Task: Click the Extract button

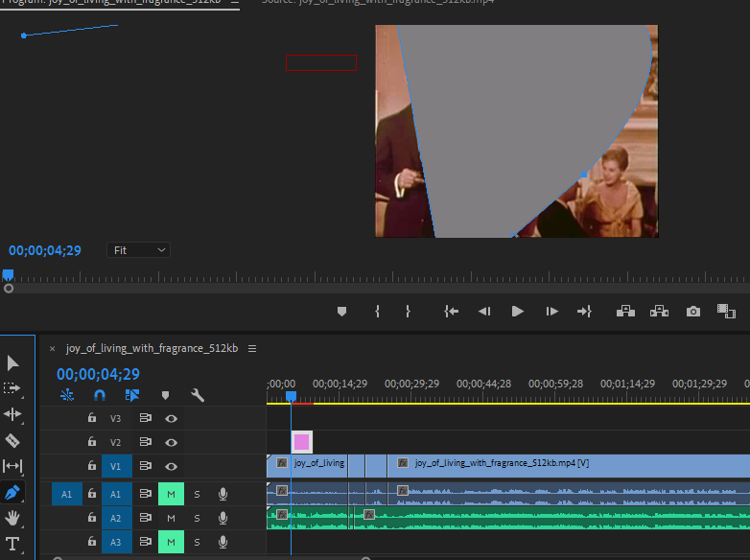Action: pos(659,312)
